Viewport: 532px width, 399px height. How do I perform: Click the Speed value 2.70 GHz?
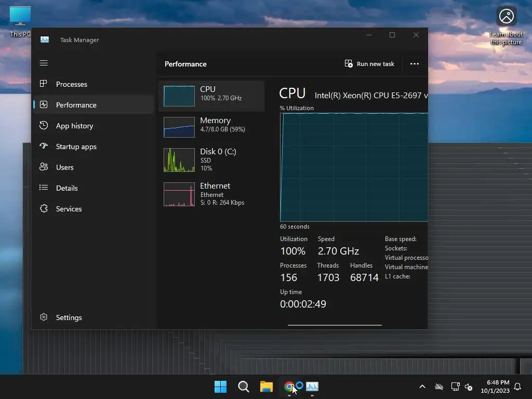(x=338, y=251)
